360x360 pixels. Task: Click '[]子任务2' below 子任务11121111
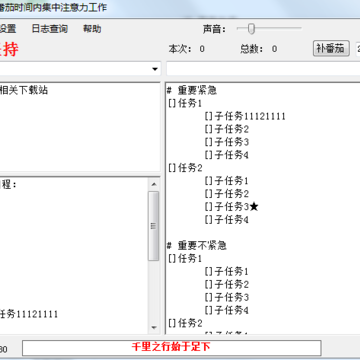[x=226, y=129]
